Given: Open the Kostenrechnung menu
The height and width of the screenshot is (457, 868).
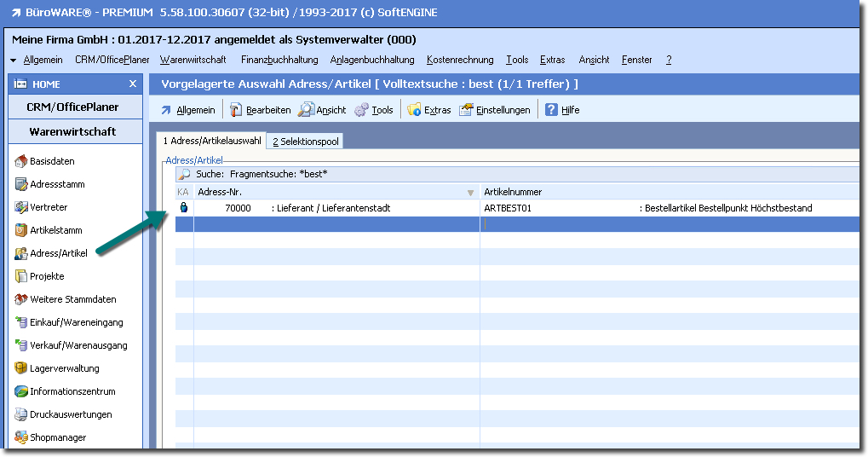Looking at the screenshot, I should pos(460,60).
